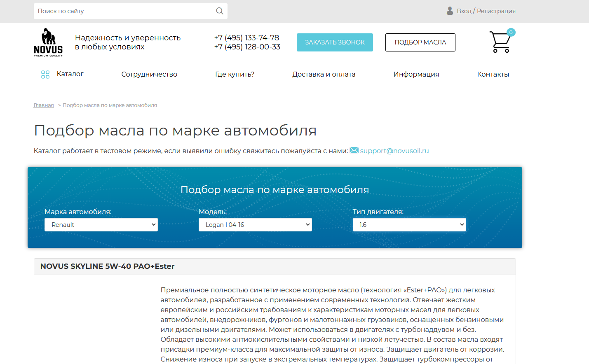The width and height of the screenshot is (589, 364).
Task: Open the Марка автомобиля dropdown (Renault)
Action: [101, 225]
